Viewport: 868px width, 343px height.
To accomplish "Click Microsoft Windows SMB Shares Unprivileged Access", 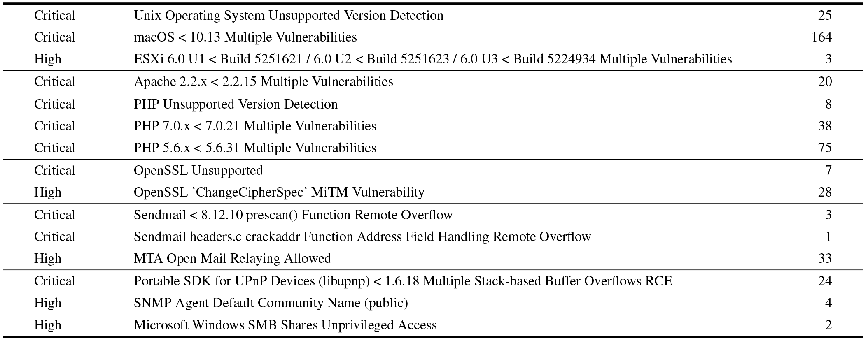I will click(285, 325).
